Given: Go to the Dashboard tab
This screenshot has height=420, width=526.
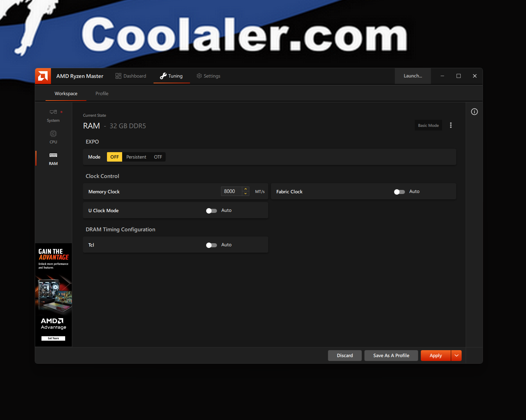Looking at the screenshot, I should [131, 76].
